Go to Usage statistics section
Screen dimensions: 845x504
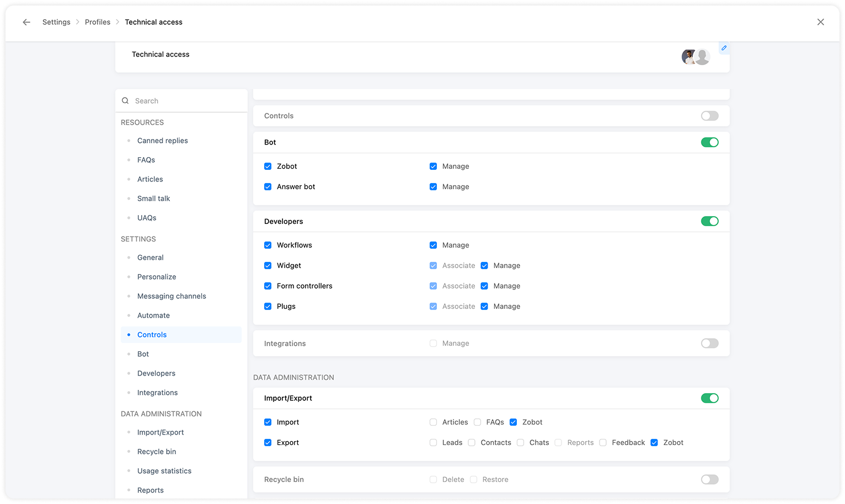tap(164, 471)
